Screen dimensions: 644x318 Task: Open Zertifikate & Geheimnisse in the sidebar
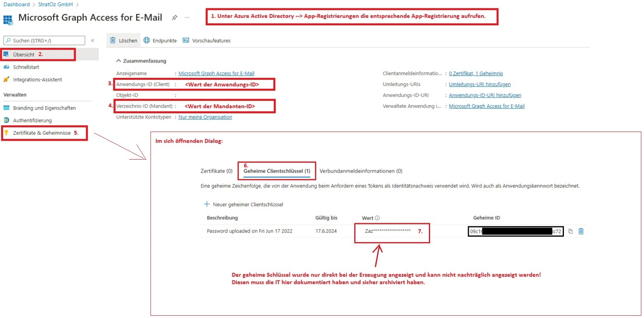click(x=42, y=133)
